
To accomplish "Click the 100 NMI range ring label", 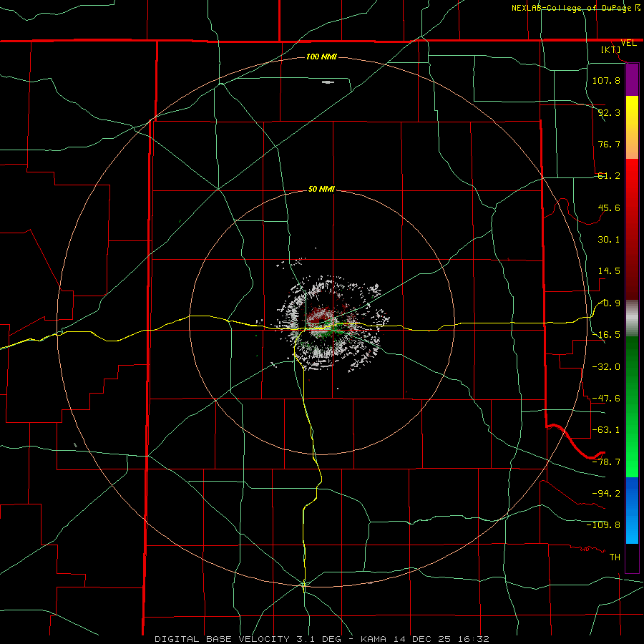I will 321,57.
